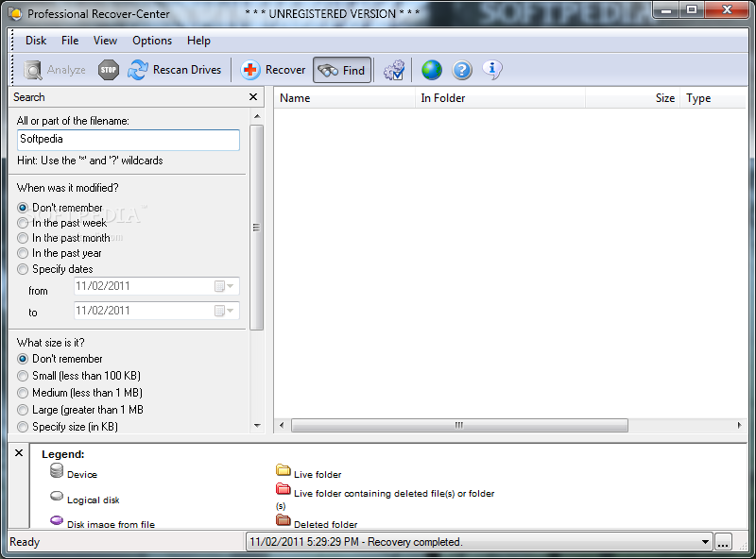
Task: Close the Legend panel
Action: (19, 453)
